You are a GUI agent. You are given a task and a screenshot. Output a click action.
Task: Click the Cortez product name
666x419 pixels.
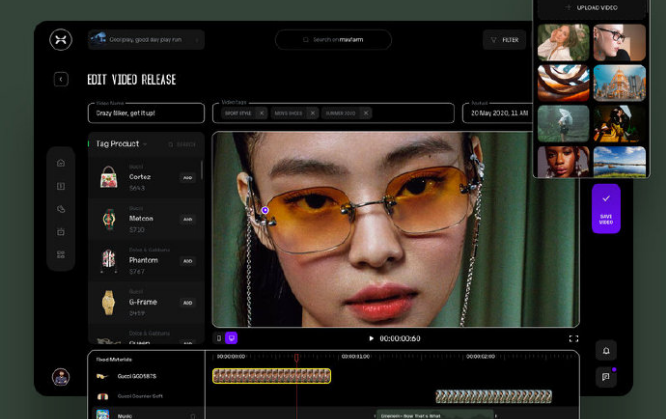coord(140,177)
